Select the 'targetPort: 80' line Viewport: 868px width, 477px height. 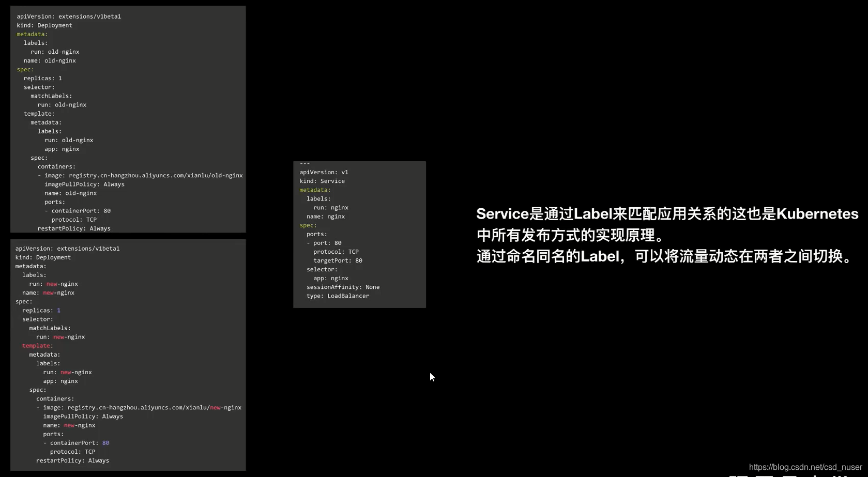tap(338, 260)
